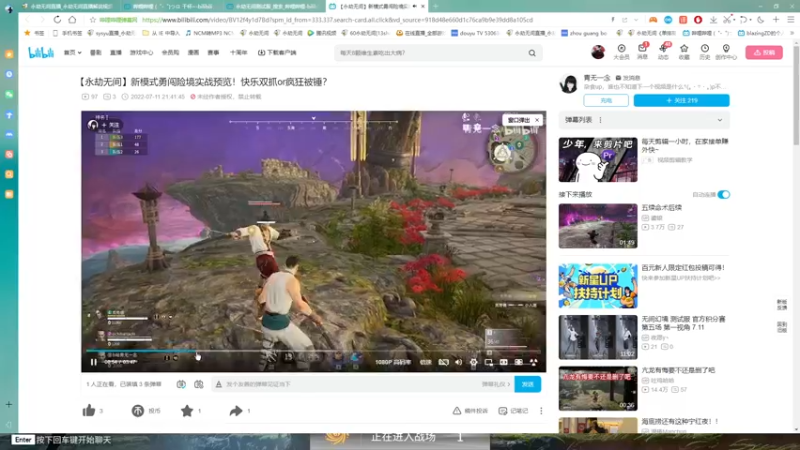Open the Game Center nav item
Image resolution: width=800 pixels, height=450 pixels.
pos(141,53)
